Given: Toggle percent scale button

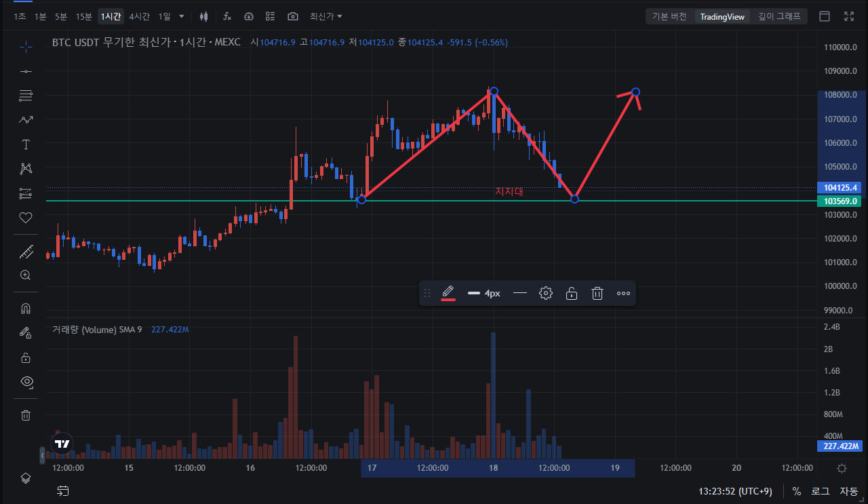Looking at the screenshot, I should point(796,491).
